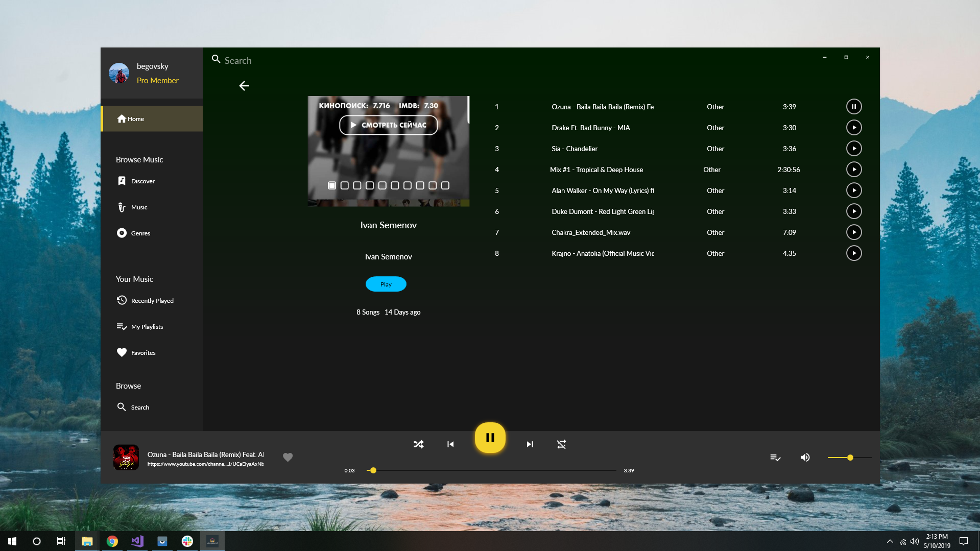Toggle shuffle playback mode
This screenshot has height=551, width=980.
click(x=418, y=444)
